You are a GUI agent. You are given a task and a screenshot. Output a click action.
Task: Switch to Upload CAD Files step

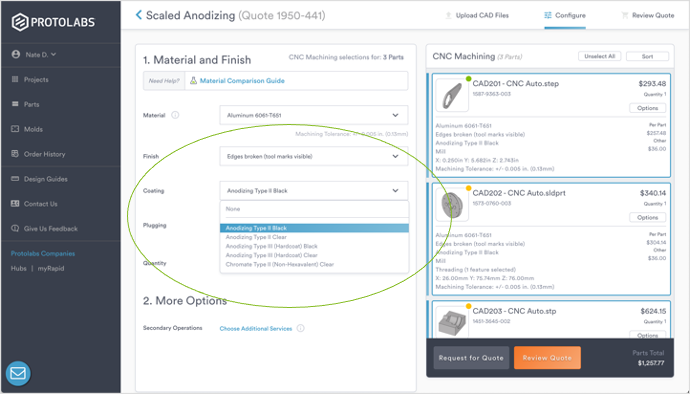point(482,15)
